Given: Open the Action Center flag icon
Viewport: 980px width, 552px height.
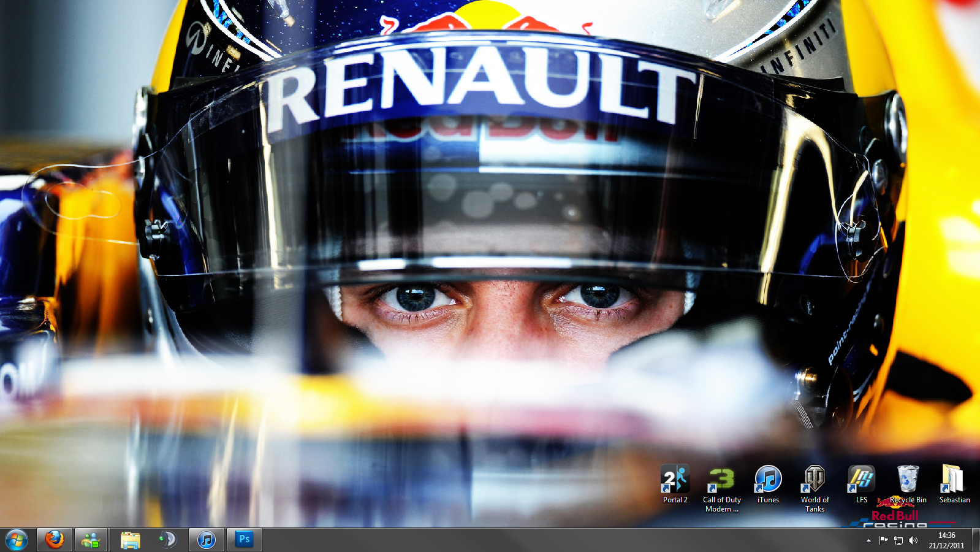Looking at the screenshot, I should point(883,540).
